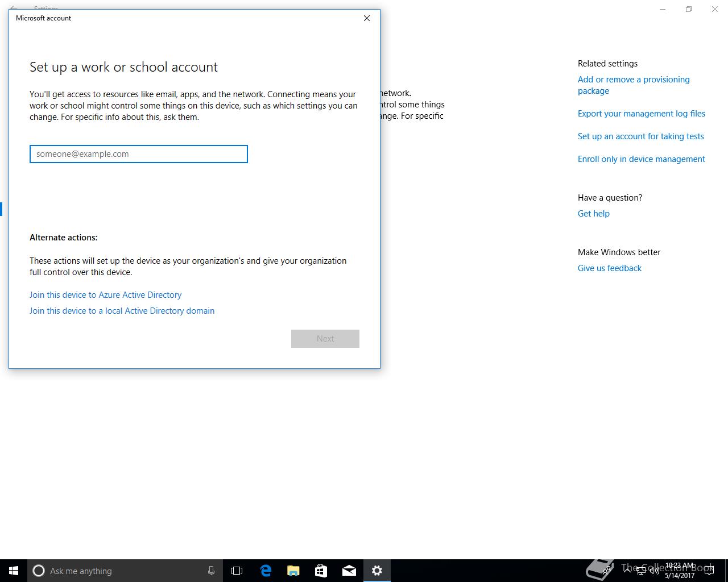Click the 'Microsoft account' dialog title
This screenshot has height=582, width=728.
tap(43, 18)
